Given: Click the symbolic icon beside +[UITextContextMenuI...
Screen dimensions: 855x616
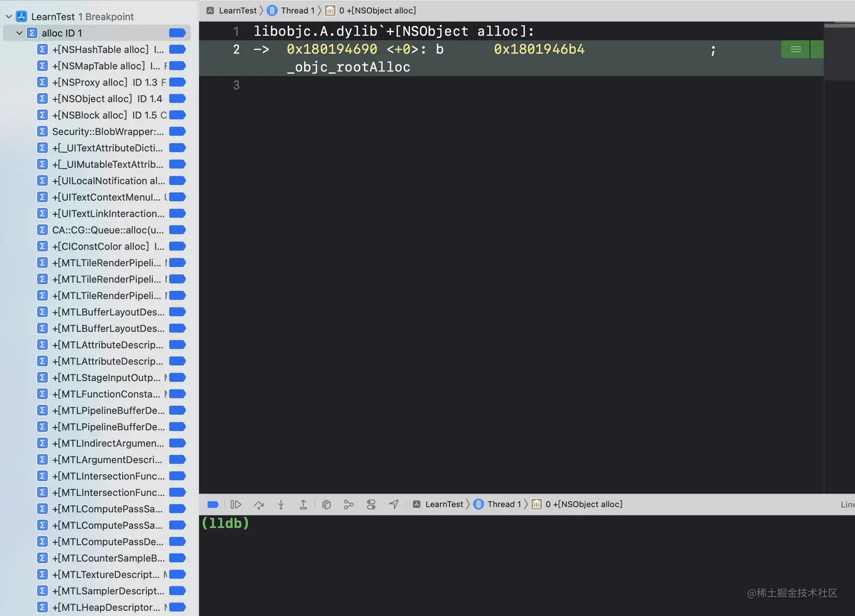Looking at the screenshot, I should pos(42,197).
